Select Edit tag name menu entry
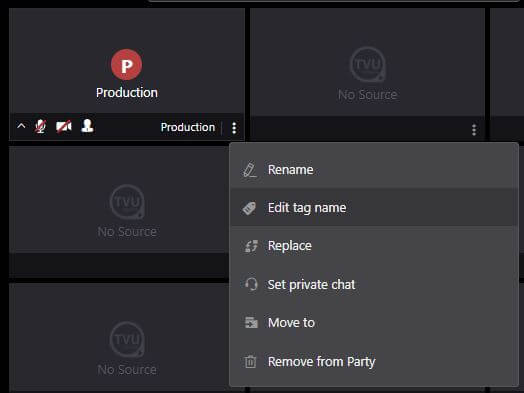The image size is (524, 393). (x=374, y=208)
